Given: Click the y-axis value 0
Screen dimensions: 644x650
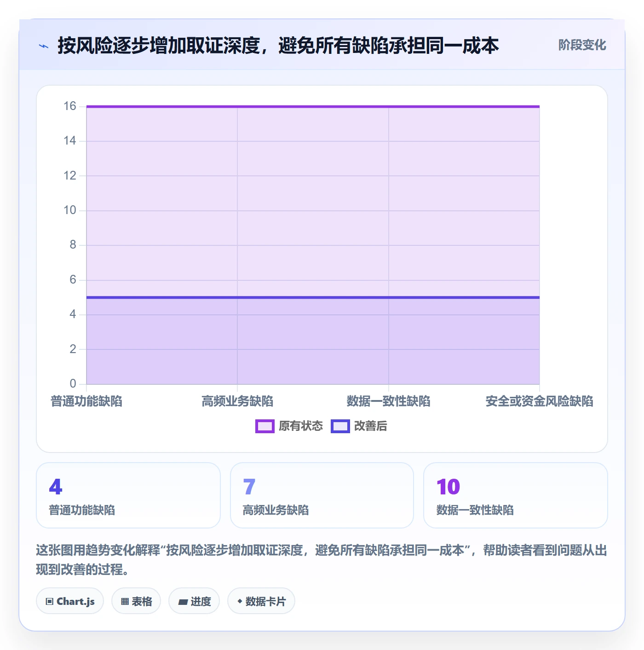Looking at the screenshot, I should click(73, 384).
